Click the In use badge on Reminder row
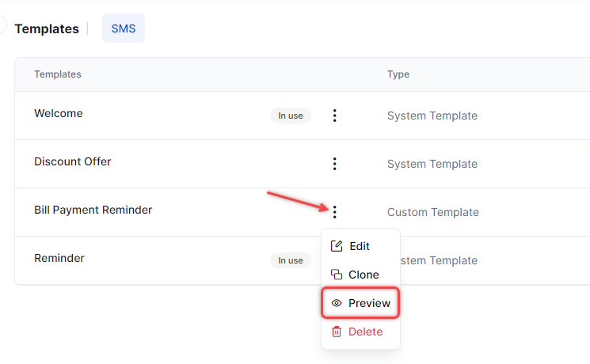The height and width of the screenshot is (364, 590). 290,260
